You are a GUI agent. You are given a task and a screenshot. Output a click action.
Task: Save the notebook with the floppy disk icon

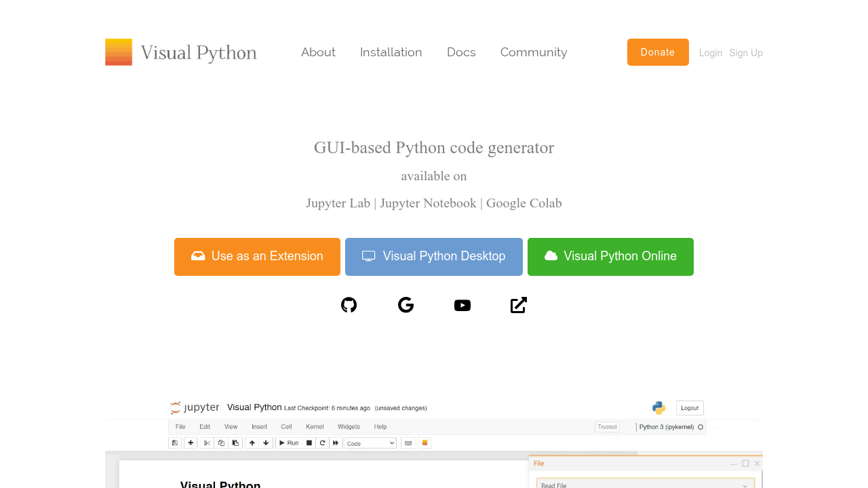click(x=174, y=443)
